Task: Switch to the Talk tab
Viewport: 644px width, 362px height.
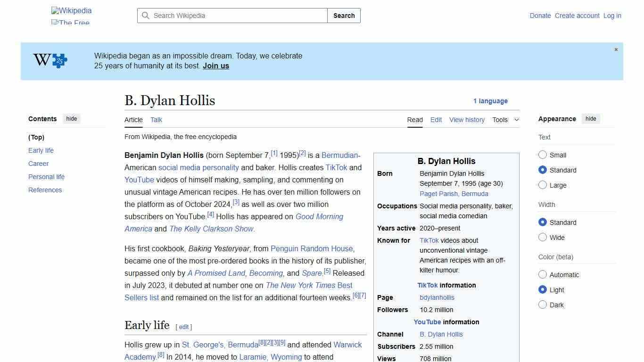Action: coord(156,120)
